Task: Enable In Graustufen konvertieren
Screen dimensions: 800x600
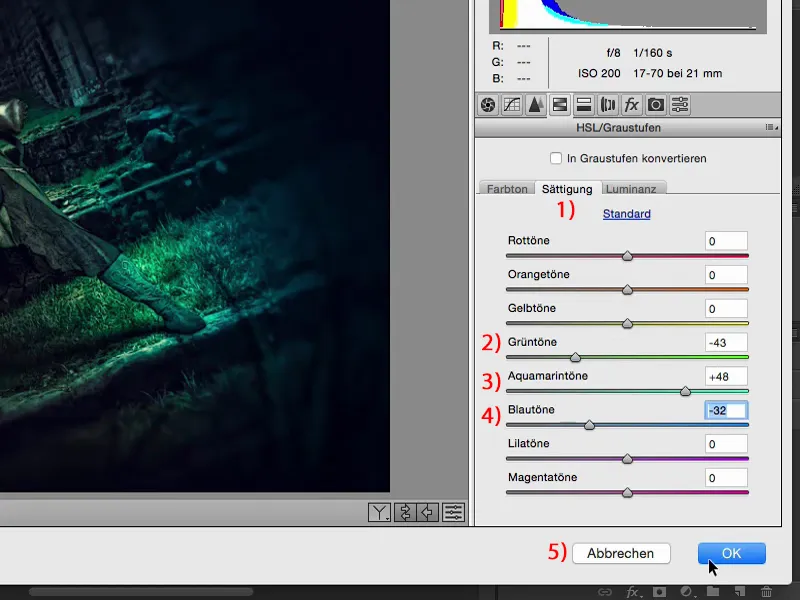Action: [556, 158]
